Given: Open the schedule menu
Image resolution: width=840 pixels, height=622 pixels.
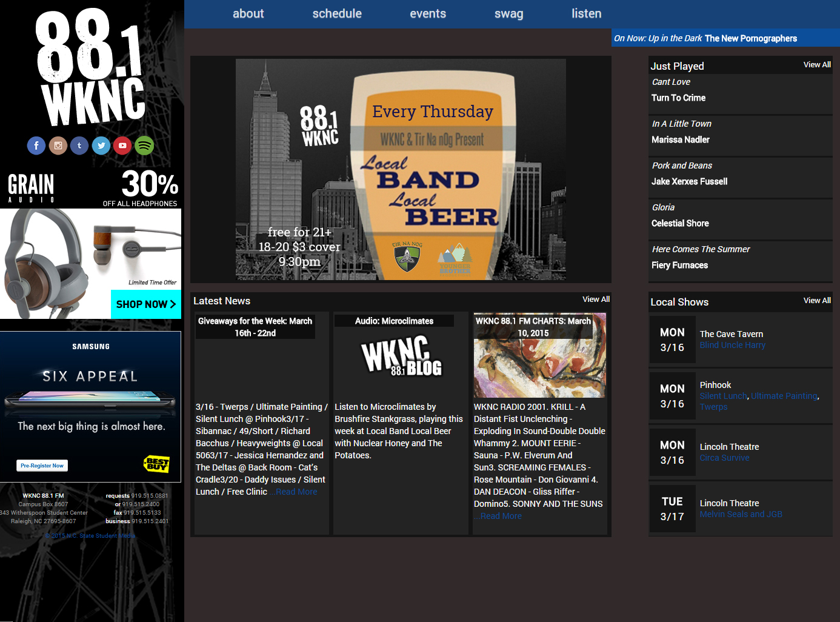Looking at the screenshot, I should pyautogui.click(x=337, y=13).
